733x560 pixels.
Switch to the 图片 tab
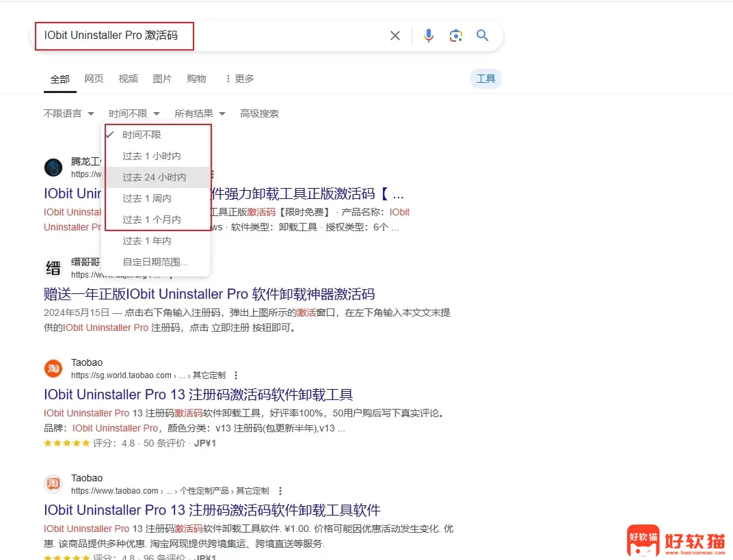point(162,79)
